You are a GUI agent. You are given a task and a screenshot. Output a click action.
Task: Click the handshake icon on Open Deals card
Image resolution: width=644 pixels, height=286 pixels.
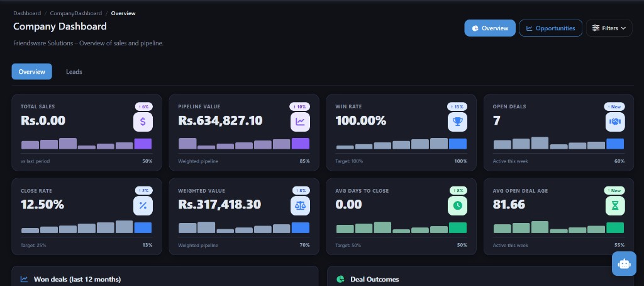(x=615, y=122)
